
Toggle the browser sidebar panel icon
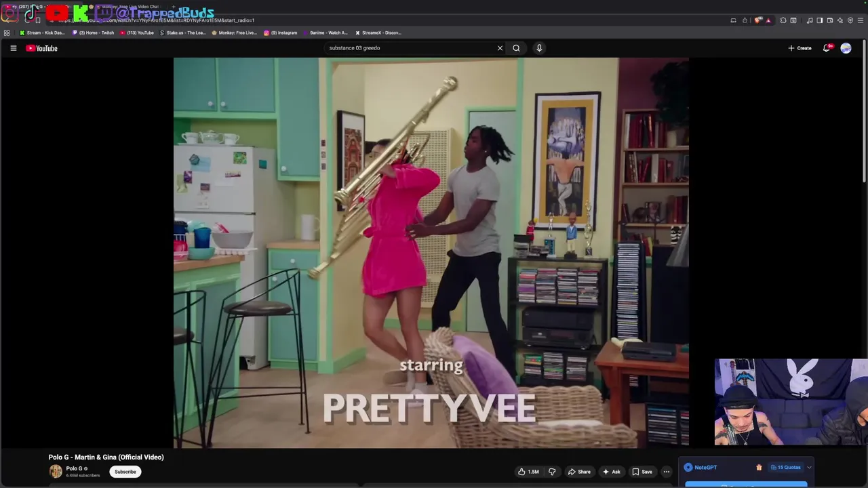(x=819, y=20)
